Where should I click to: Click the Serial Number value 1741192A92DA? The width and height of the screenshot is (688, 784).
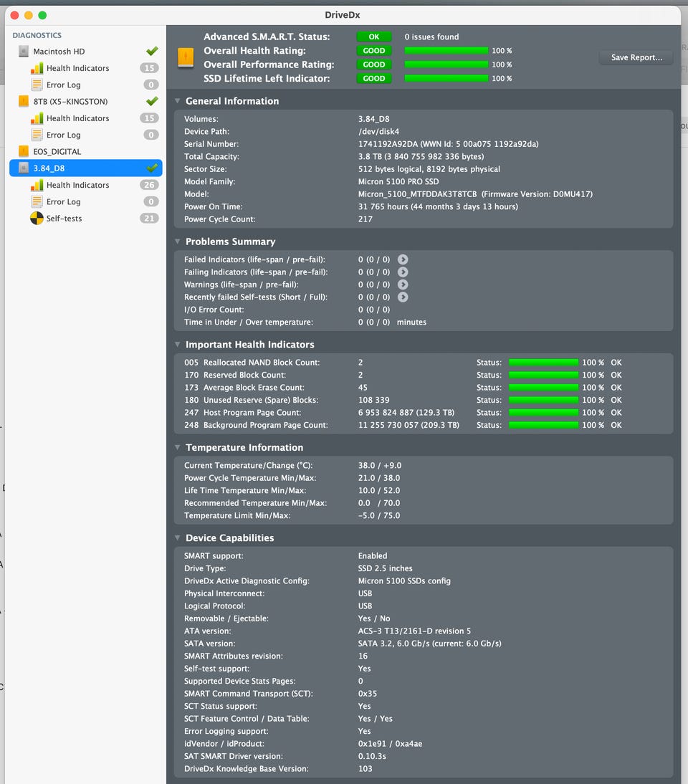(388, 144)
